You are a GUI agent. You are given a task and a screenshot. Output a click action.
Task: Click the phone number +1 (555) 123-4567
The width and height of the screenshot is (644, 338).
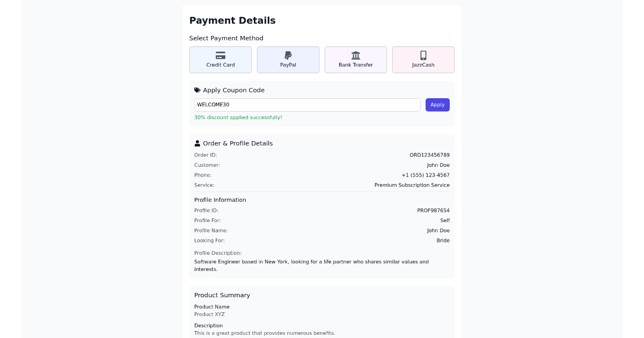click(x=426, y=175)
